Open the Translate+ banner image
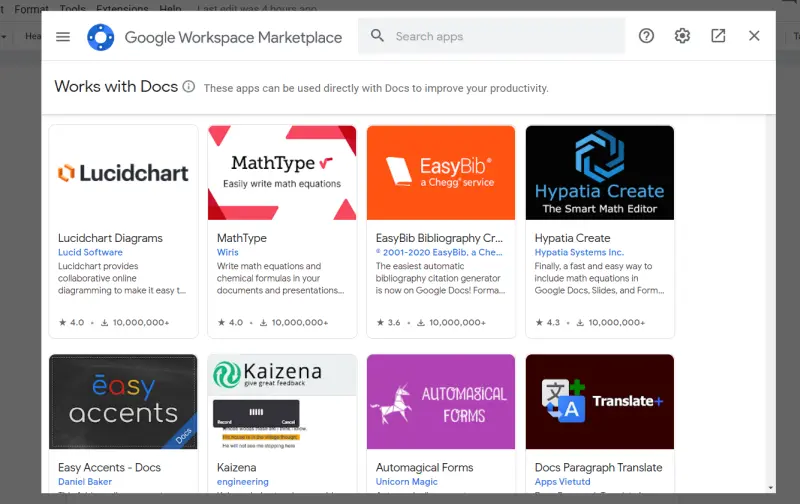Screen dimensions: 800x504 pos(600,402)
